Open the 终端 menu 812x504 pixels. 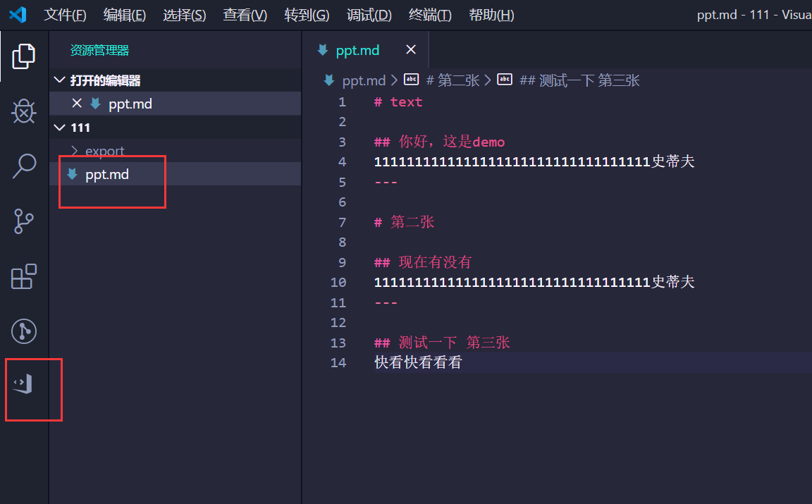[429, 14]
